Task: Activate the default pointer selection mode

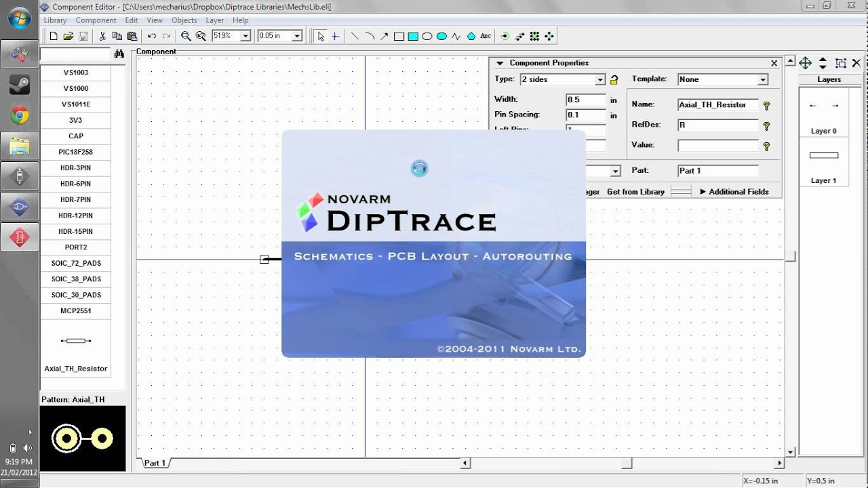Action: 321,36
